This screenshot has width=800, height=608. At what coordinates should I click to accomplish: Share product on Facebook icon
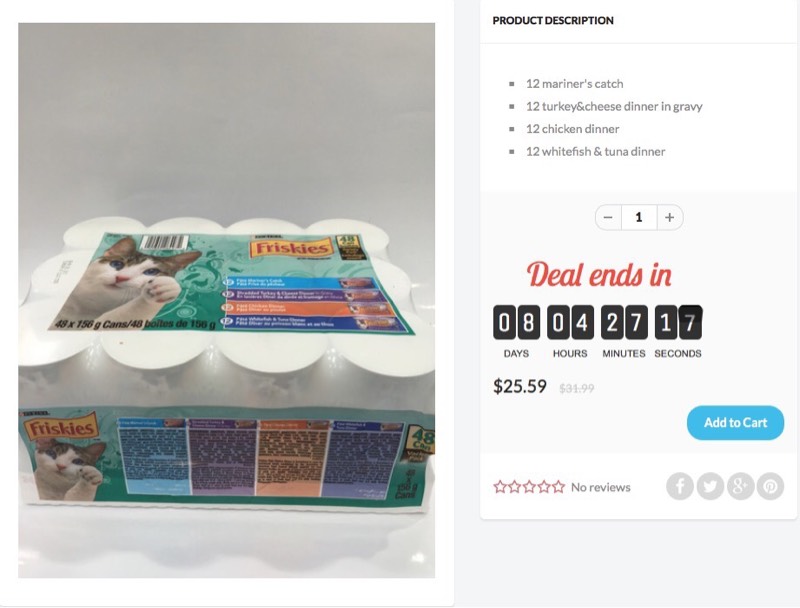click(x=680, y=486)
